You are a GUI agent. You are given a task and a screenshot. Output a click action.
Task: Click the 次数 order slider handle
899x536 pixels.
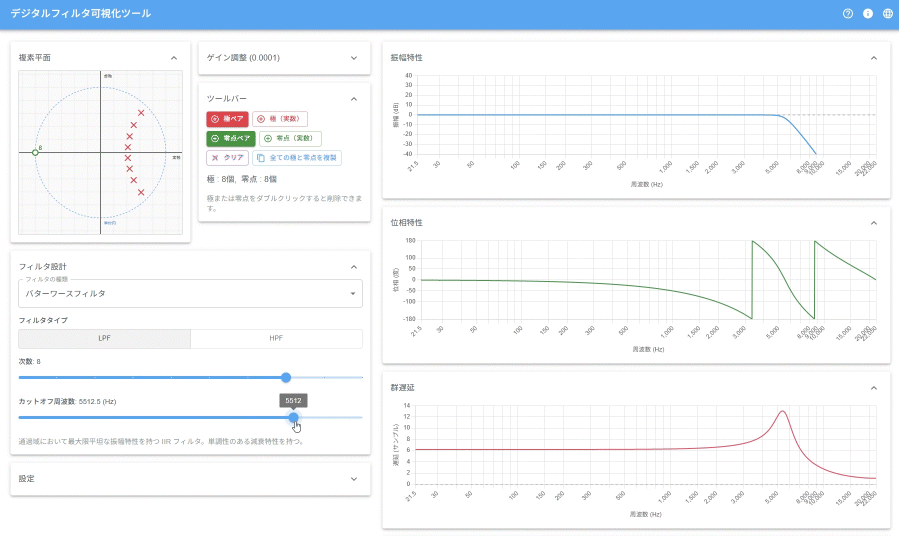[286, 377]
